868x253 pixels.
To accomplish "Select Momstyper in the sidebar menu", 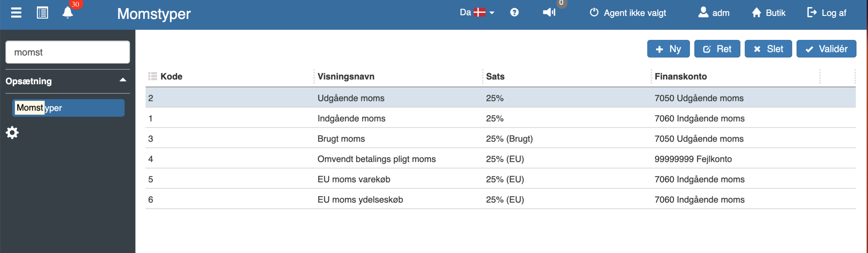I will pos(68,108).
